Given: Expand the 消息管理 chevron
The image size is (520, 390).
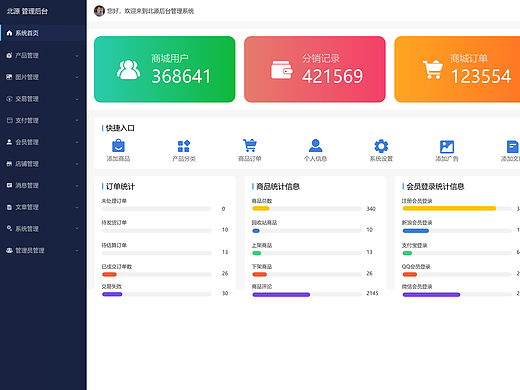Looking at the screenshot, I should (77, 186).
